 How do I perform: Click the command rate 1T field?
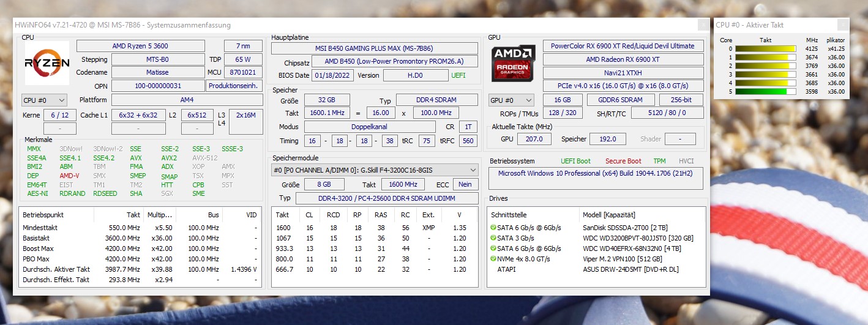pyautogui.click(x=468, y=127)
